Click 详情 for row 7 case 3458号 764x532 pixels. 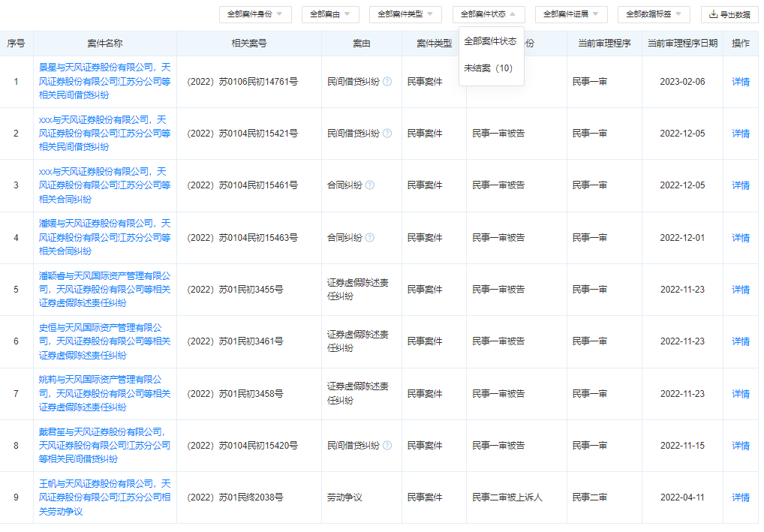[741, 394]
